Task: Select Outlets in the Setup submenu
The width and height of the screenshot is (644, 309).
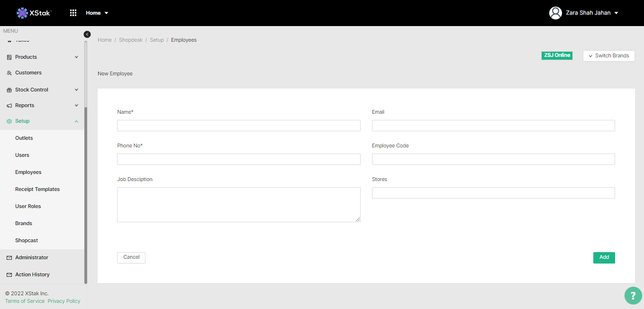Action: (x=24, y=138)
